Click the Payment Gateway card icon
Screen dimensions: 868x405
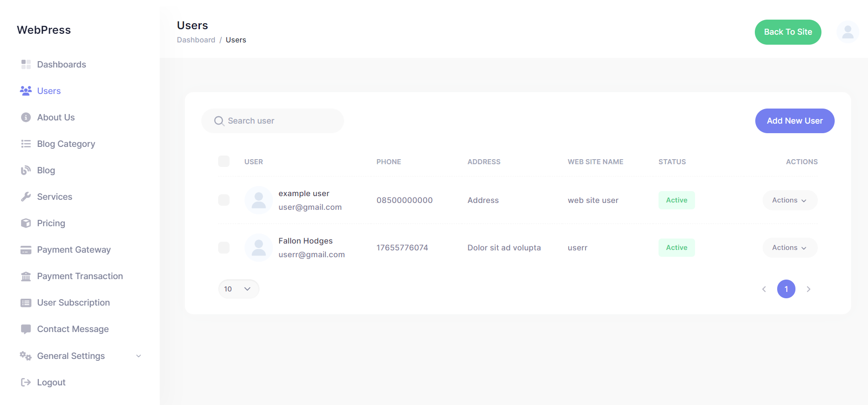pyautogui.click(x=26, y=249)
